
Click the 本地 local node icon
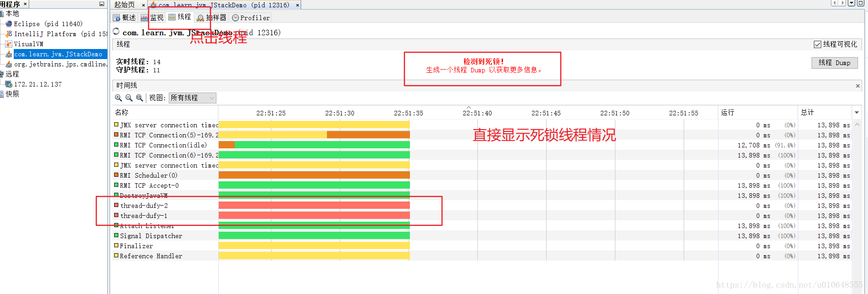click(2, 14)
